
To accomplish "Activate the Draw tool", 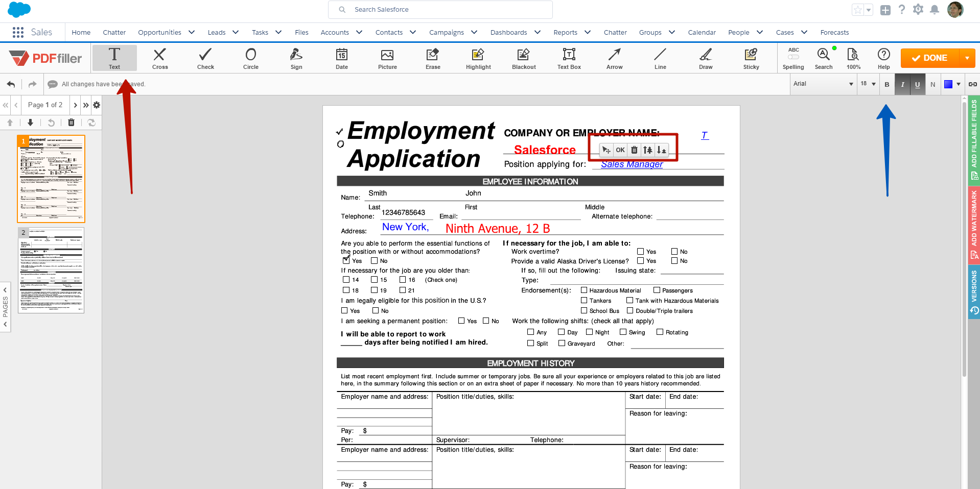I will click(x=706, y=58).
